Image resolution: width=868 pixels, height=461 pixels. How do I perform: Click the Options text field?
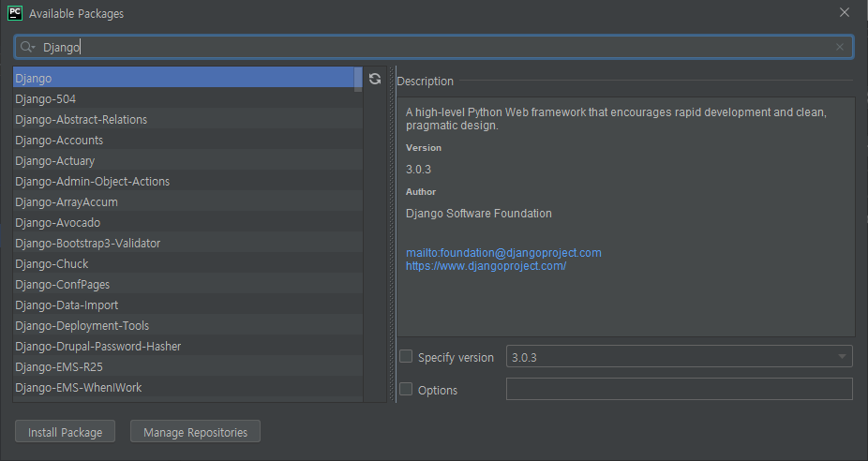[x=680, y=389]
